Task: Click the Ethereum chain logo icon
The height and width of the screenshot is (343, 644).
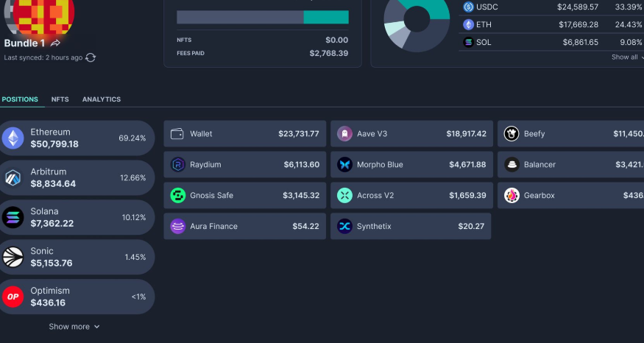Action: [x=13, y=138]
